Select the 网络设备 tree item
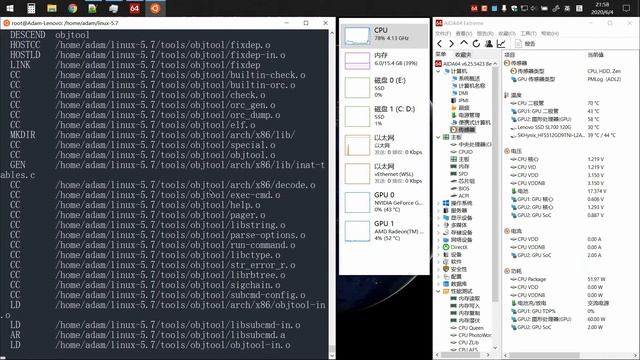The width and height of the screenshot is (640, 360). pos(458,240)
